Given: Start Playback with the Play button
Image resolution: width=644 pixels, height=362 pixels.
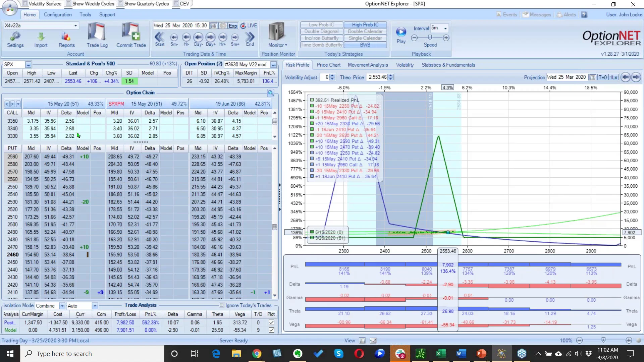Looking at the screenshot, I should [x=401, y=35].
